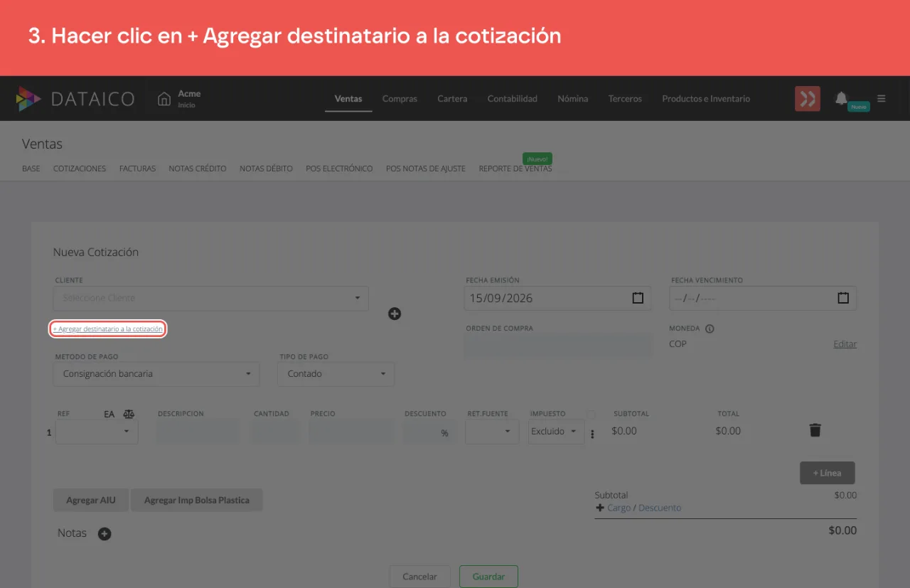
Task: Open notifications bell
Action: (842, 98)
